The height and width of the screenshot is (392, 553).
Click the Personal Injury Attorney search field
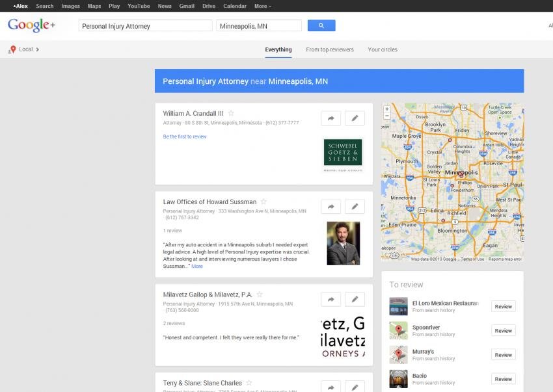click(x=145, y=26)
